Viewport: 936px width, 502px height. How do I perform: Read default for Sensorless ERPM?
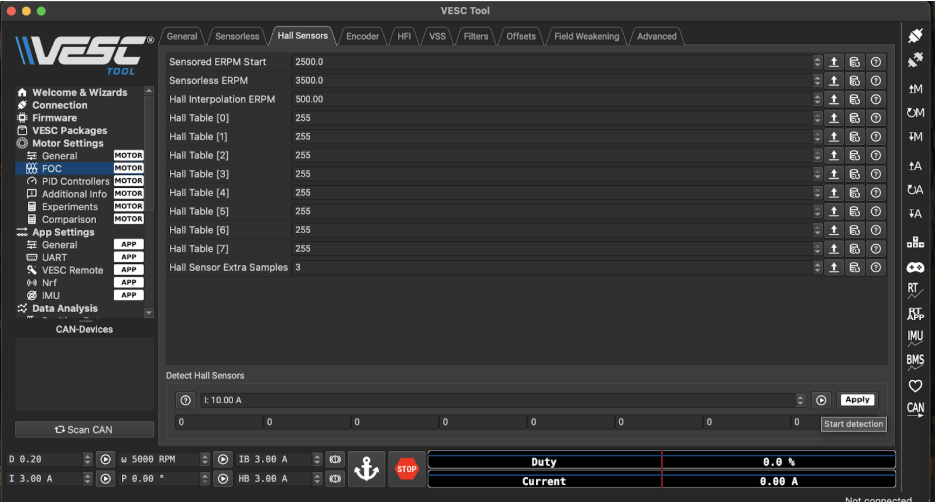[855, 81]
